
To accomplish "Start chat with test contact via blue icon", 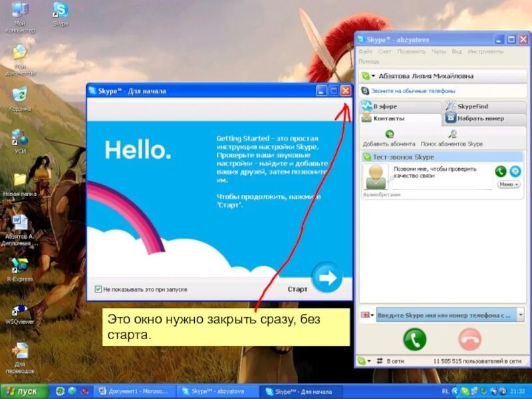I will tap(515, 172).
